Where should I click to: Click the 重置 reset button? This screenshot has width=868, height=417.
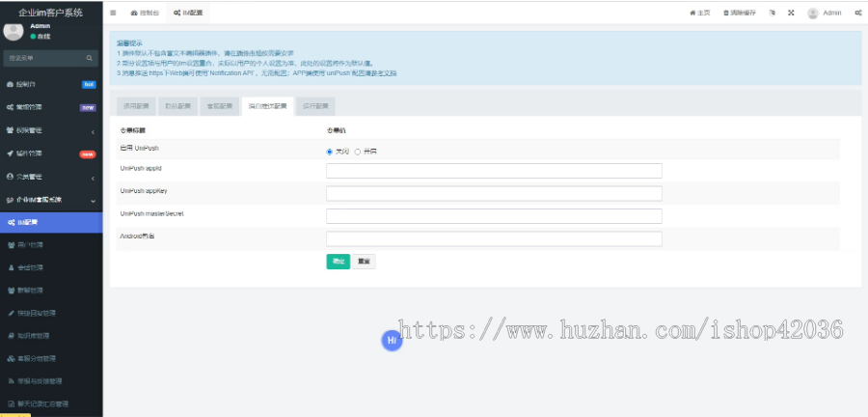point(364,262)
